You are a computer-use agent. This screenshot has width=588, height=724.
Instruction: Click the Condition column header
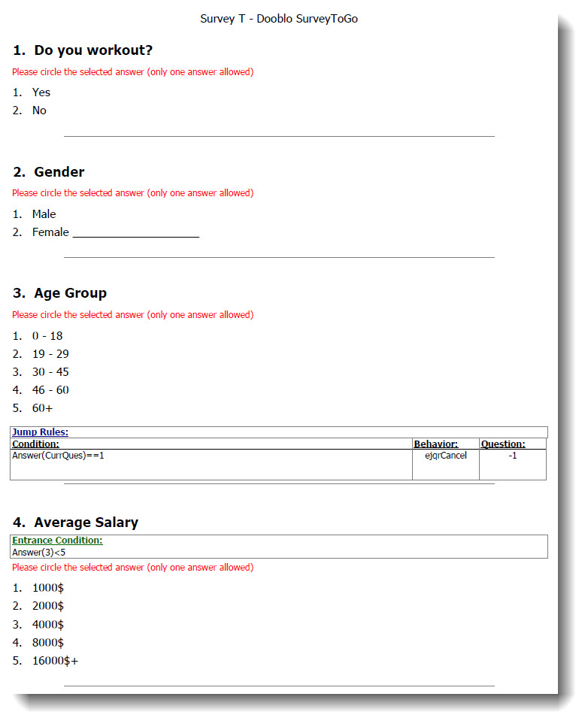point(35,444)
